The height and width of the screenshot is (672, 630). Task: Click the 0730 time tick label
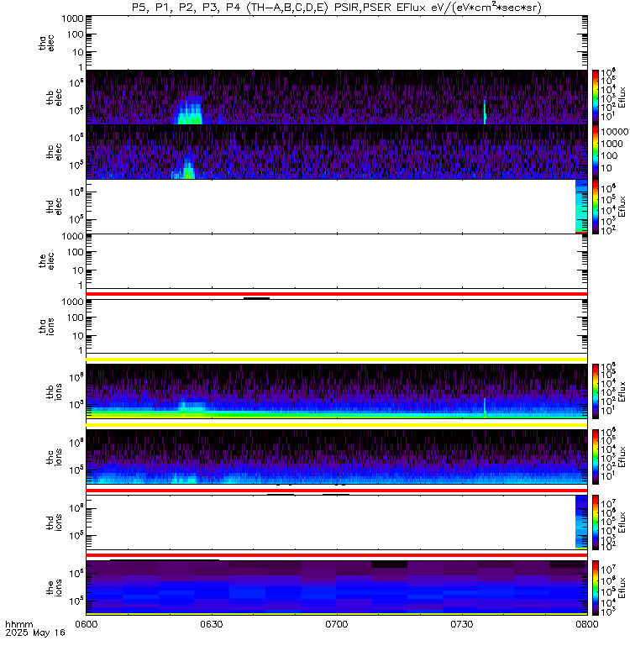click(461, 624)
